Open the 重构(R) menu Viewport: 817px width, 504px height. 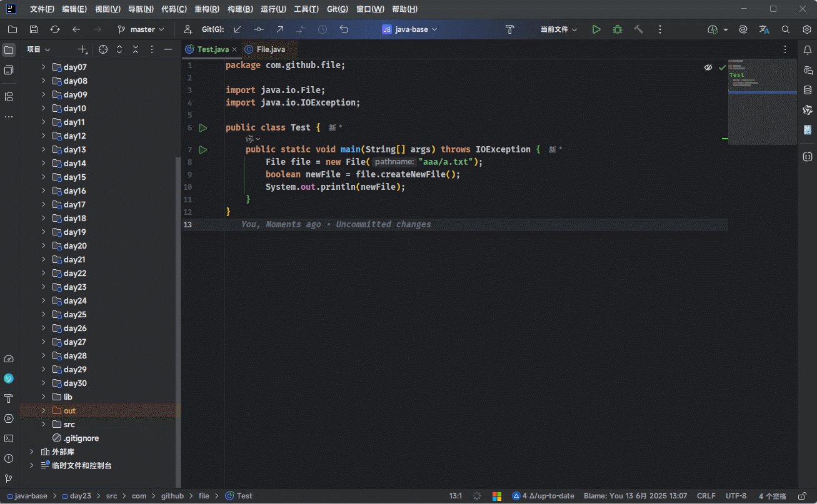click(207, 9)
